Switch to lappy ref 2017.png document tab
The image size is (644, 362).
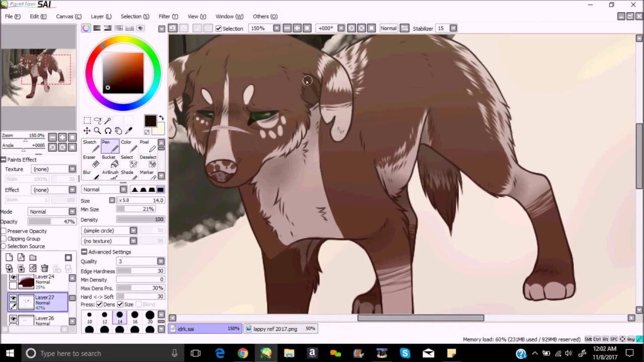pyautogui.click(x=280, y=329)
